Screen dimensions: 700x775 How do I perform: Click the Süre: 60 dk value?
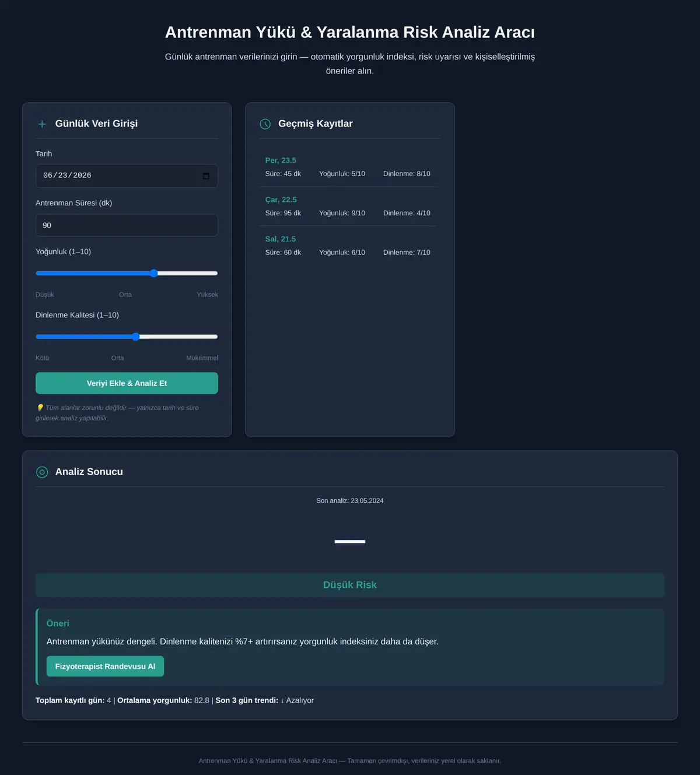click(283, 253)
